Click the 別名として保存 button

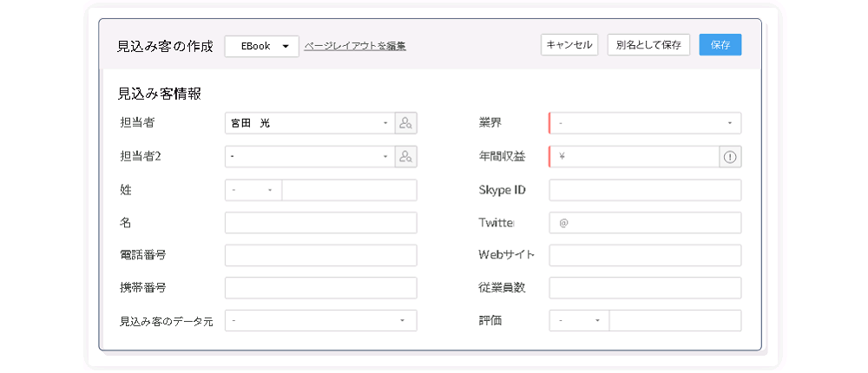tap(648, 45)
